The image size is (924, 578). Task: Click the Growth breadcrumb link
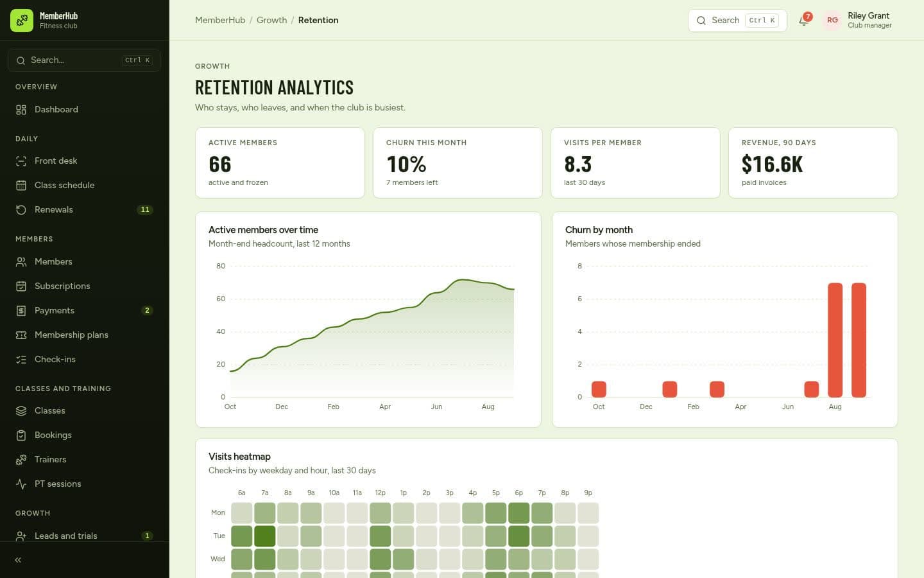coord(272,21)
